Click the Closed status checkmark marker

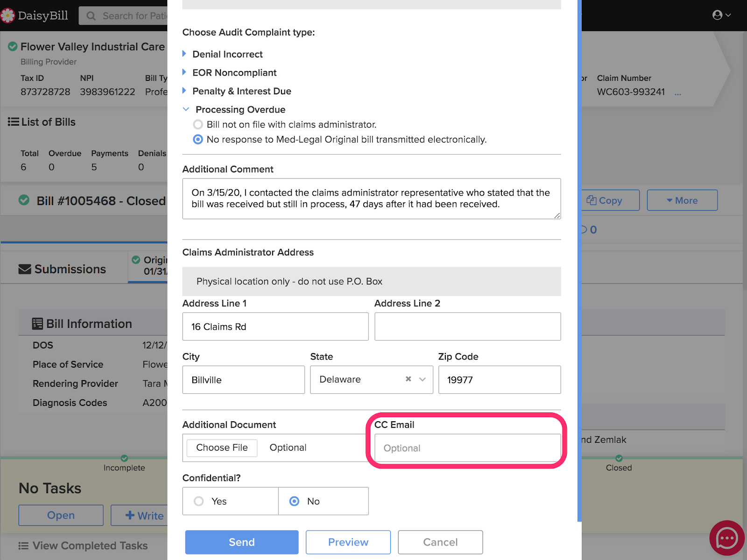click(619, 458)
